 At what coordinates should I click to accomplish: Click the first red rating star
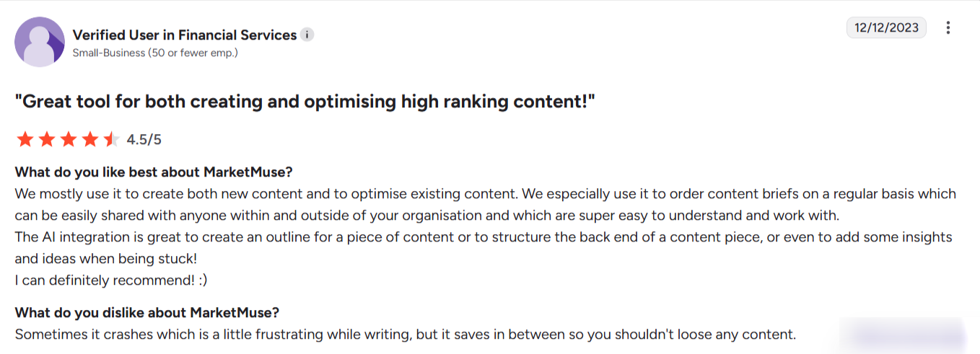tap(25, 139)
